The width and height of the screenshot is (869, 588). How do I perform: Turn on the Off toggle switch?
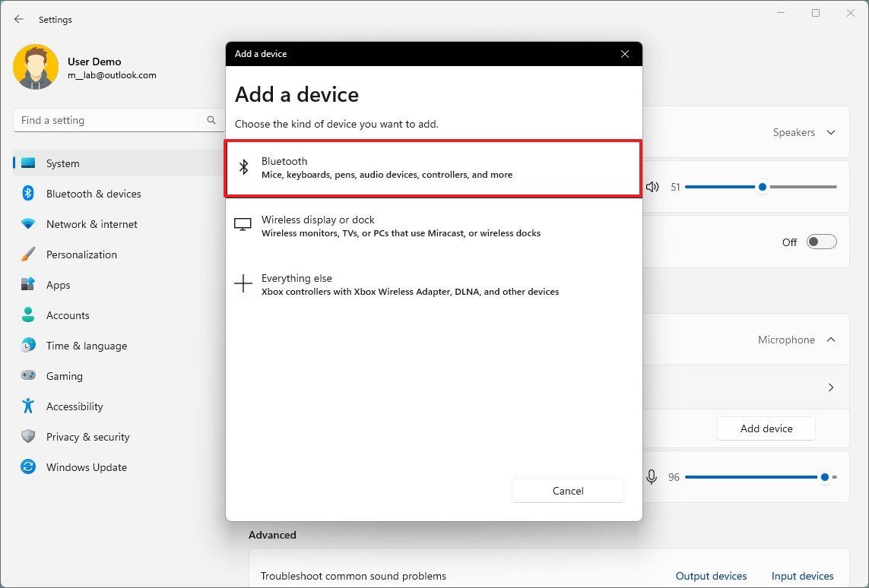coord(821,242)
